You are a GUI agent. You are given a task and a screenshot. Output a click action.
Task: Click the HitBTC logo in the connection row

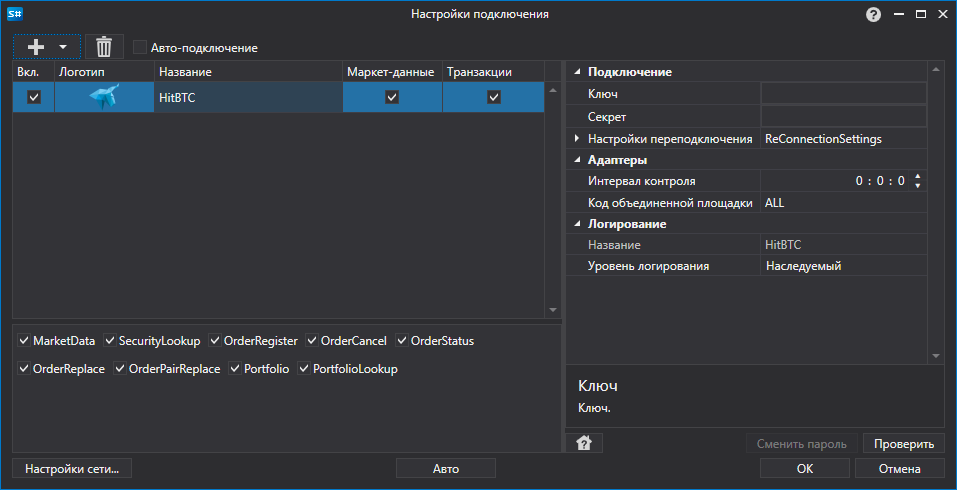click(x=104, y=97)
